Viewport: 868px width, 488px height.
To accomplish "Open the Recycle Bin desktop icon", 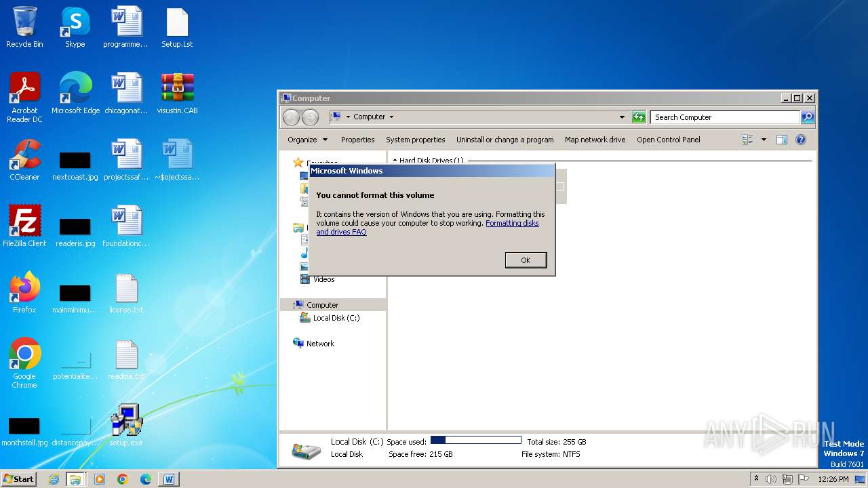I will click(24, 27).
